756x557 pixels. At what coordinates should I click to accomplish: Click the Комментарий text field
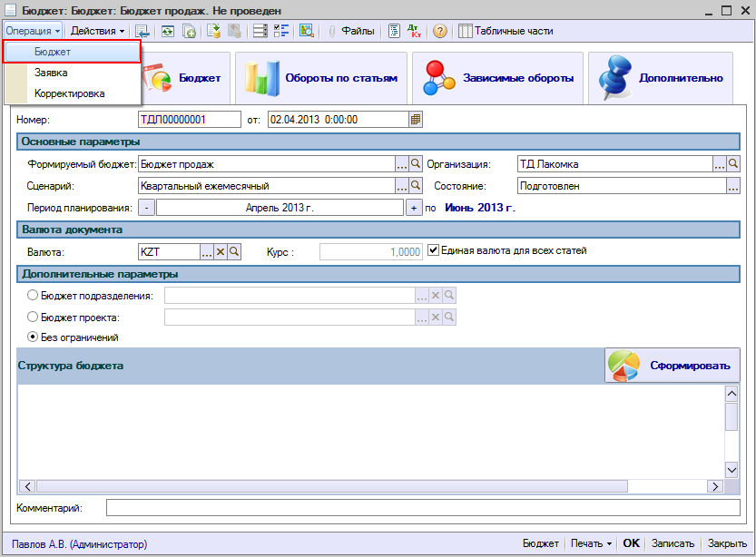[422, 507]
